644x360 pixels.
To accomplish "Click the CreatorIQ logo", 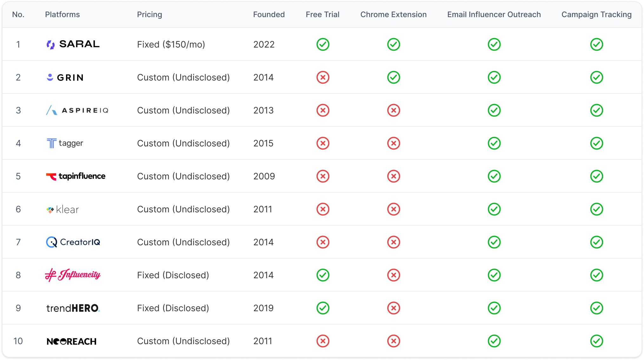I will click(x=73, y=242).
